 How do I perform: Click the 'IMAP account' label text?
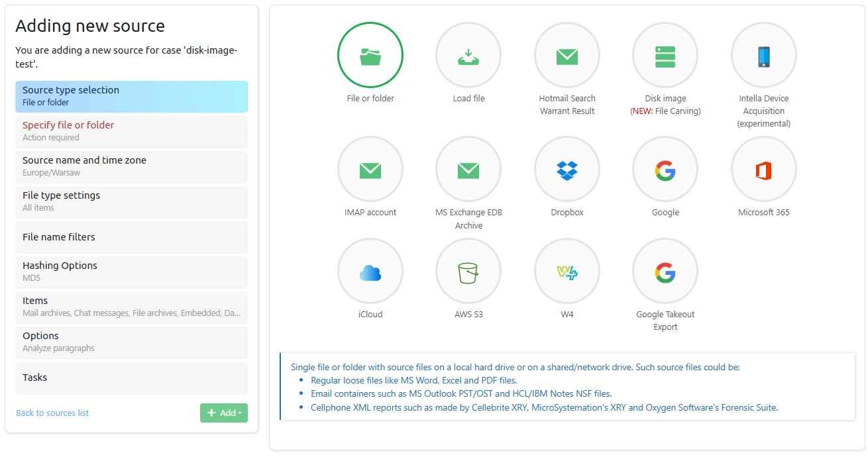tap(370, 213)
